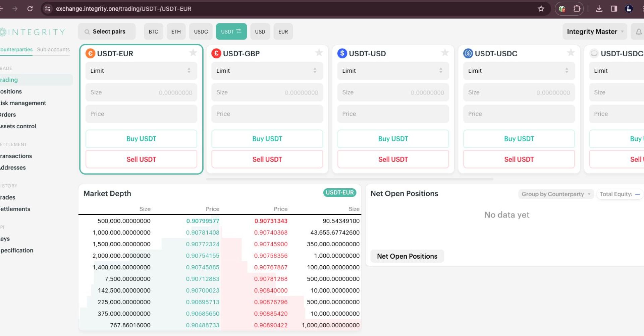The width and height of the screenshot is (644, 336).
Task: Open the Limit order type dropdown on USDT-EUR
Action: click(141, 71)
